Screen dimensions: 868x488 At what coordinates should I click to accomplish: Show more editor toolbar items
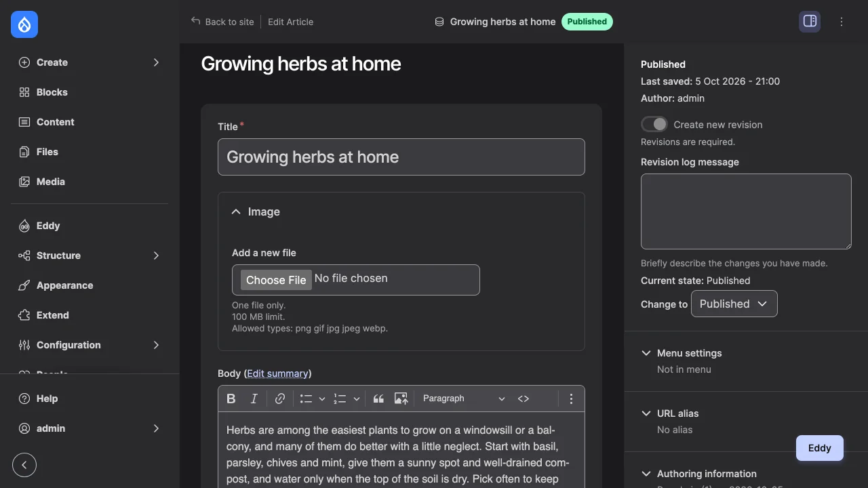click(571, 399)
